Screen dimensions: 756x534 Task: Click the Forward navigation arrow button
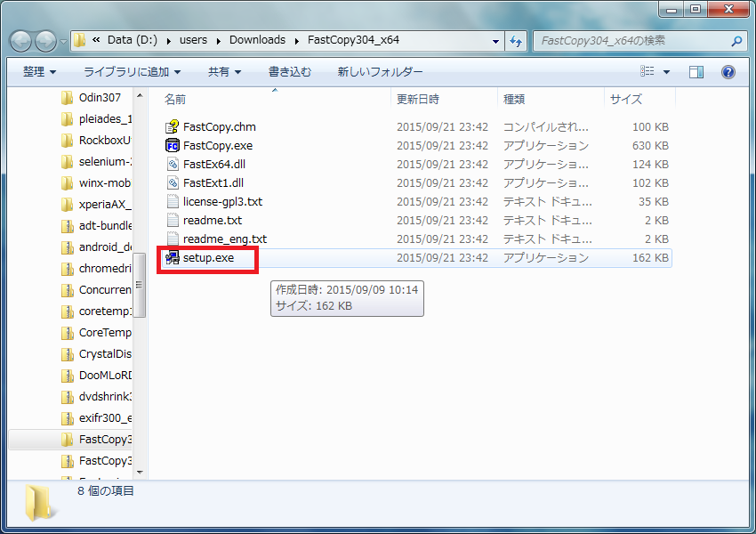45,42
